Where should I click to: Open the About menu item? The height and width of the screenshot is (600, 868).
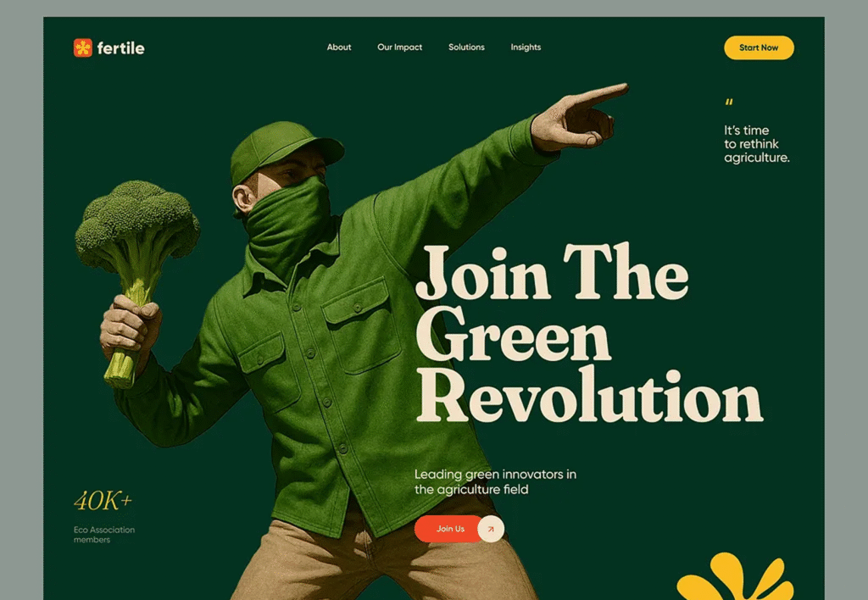[x=339, y=47]
